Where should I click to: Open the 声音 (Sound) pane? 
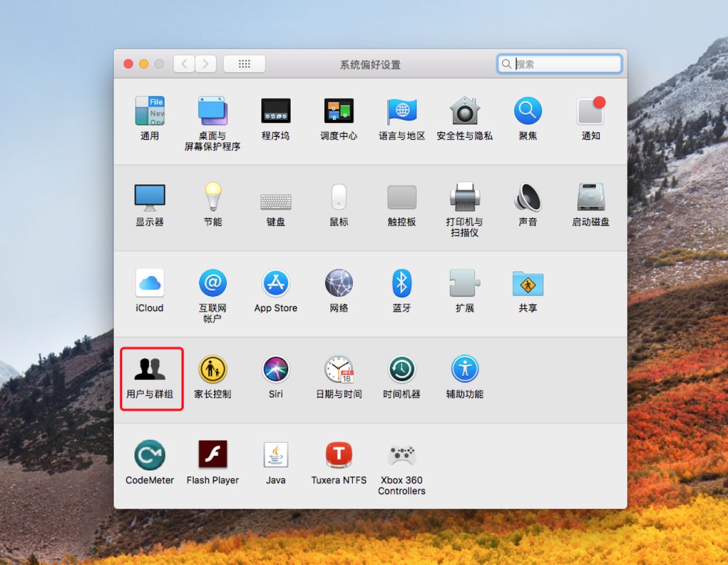point(528,204)
